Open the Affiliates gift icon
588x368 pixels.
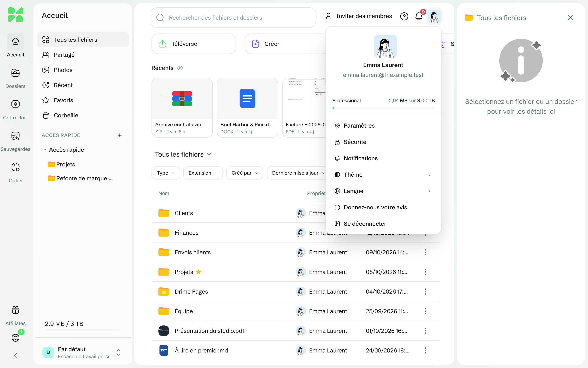coord(15,310)
